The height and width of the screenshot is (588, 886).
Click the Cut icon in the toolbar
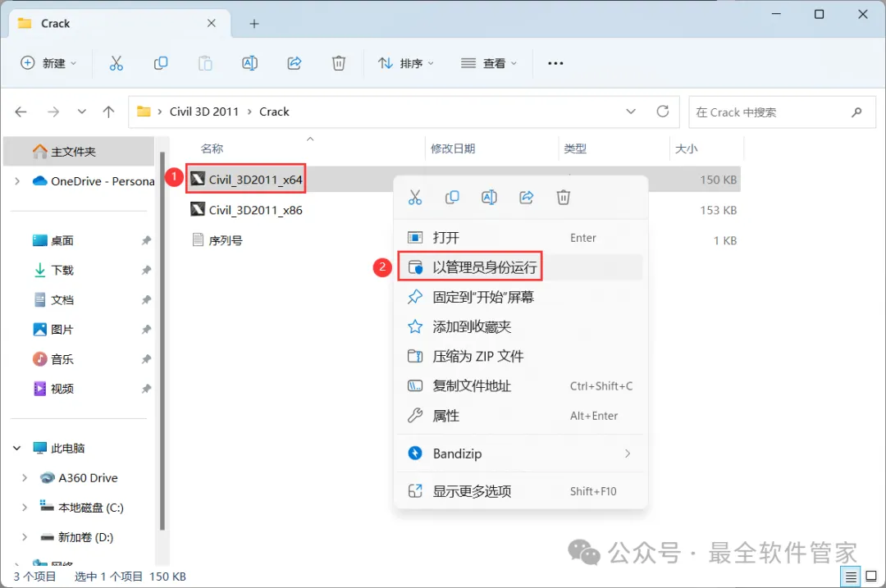[x=116, y=63]
